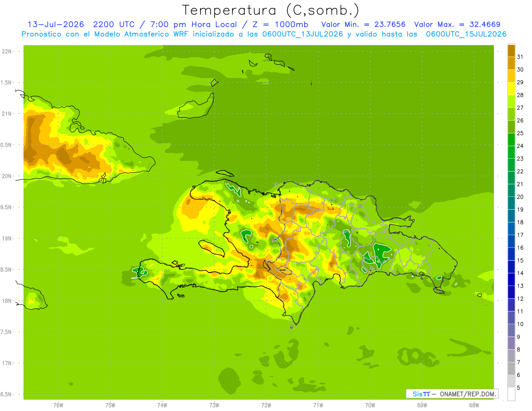Click the dark blue legend band between 13 and 14
The width and height of the screenshot is (532, 411).
[511, 279]
